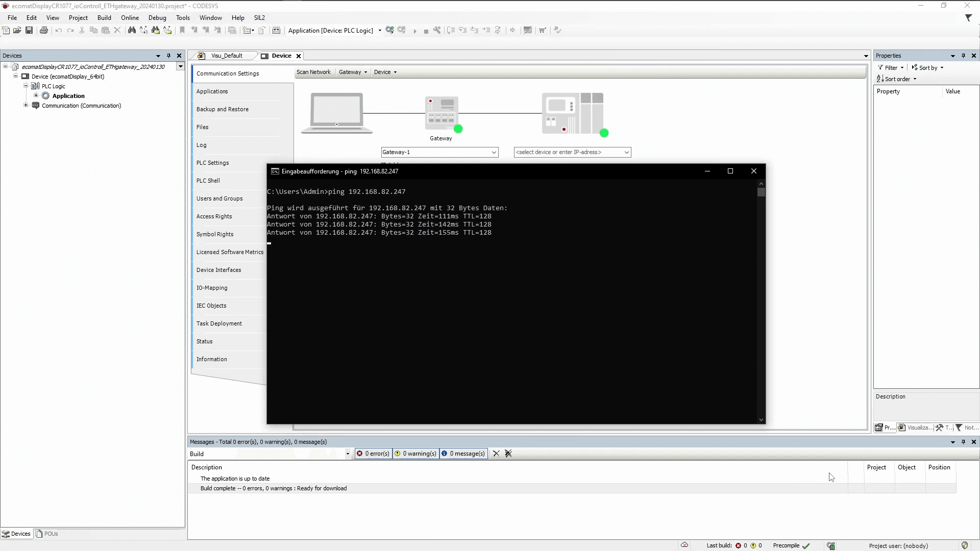Screen dimensions: 980x551
Task: Click the Scan Network button
Action: coord(313,72)
